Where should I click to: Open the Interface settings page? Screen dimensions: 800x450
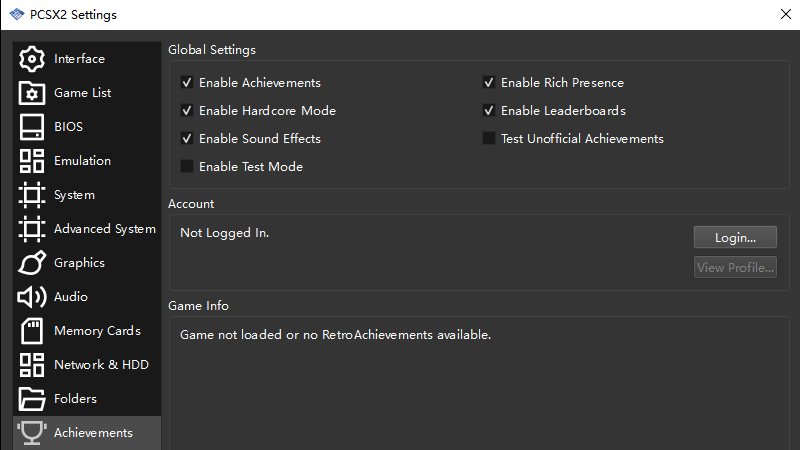point(79,59)
